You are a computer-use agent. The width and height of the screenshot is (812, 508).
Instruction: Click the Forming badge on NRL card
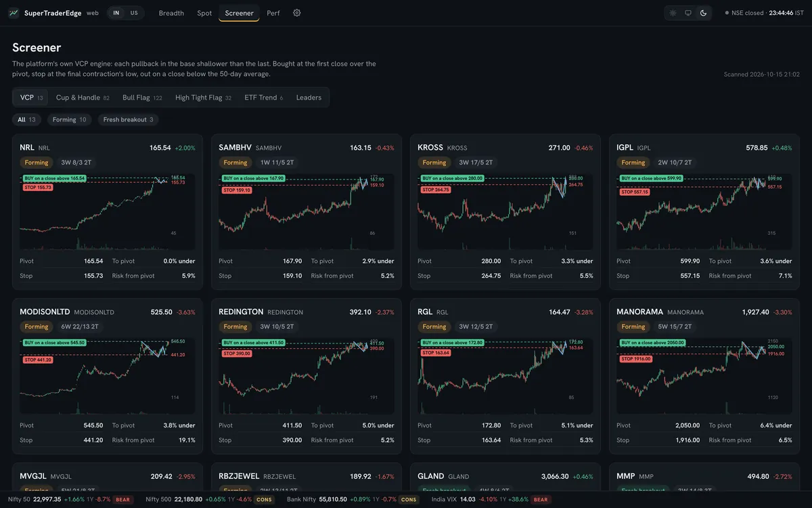(x=37, y=163)
